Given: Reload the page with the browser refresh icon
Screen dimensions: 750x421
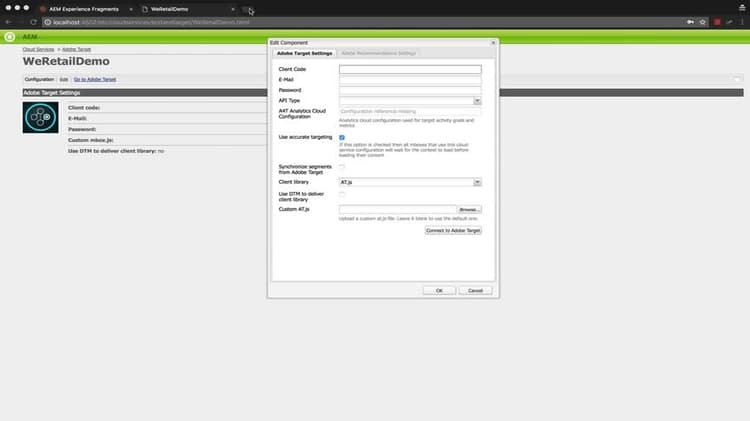Looking at the screenshot, I should 33,22.
